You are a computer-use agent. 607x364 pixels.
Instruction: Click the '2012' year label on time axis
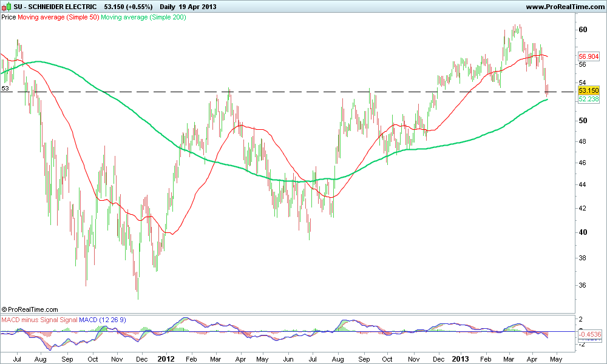(166, 359)
